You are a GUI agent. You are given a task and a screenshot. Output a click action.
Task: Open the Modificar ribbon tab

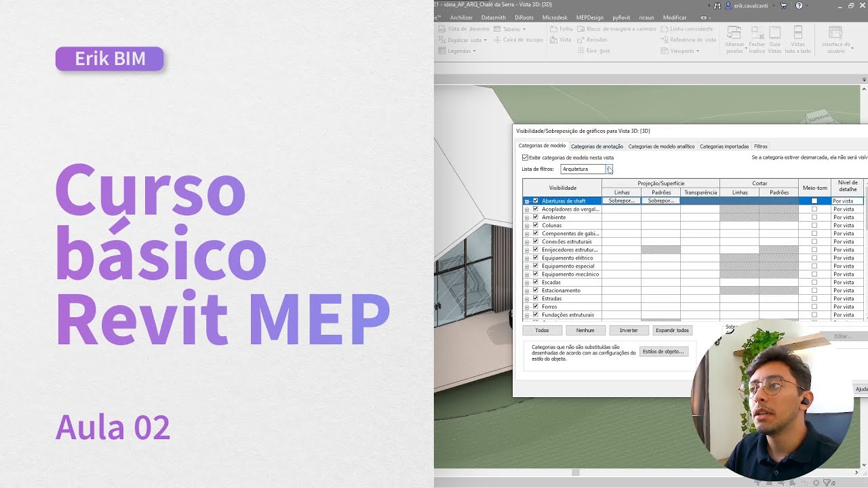(675, 18)
